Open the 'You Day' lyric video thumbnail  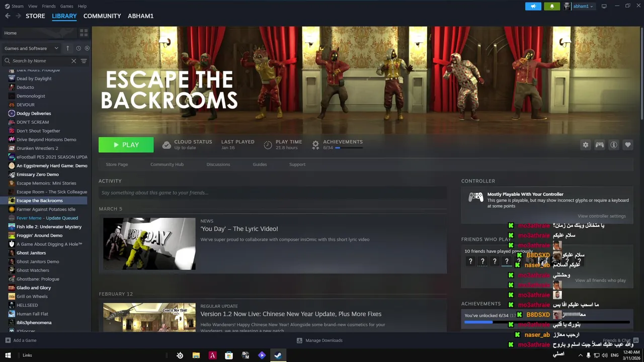tap(149, 244)
